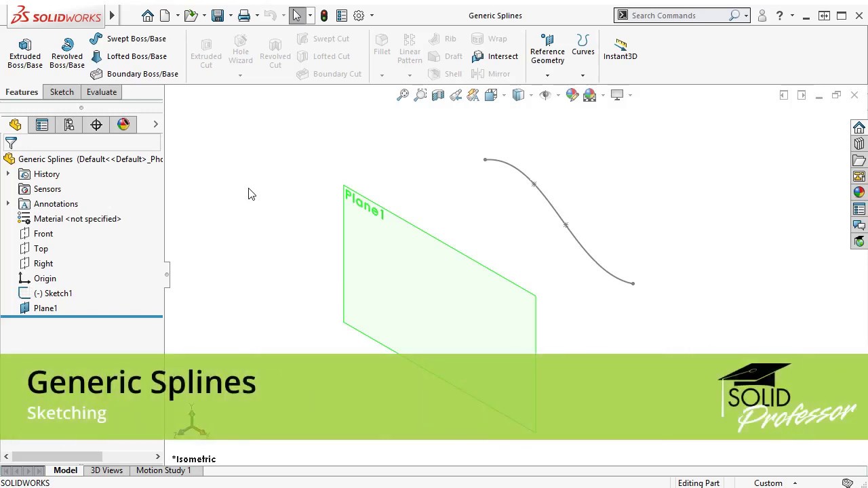Open Appearances color ball in task pane
The height and width of the screenshot is (488, 868).
click(x=859, y=192)
